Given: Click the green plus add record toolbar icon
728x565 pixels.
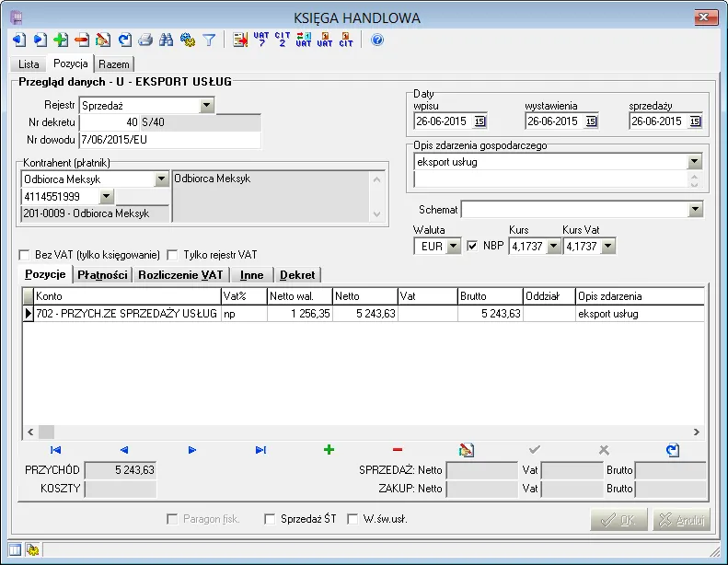Looking at the screenshot, I should 61,40.
